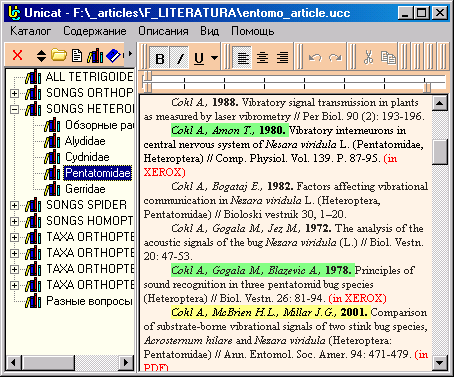Expand the SONGS ORTHOP tree node
The width and height of the screenshot is (454, 377).
(x=14, y=93)
